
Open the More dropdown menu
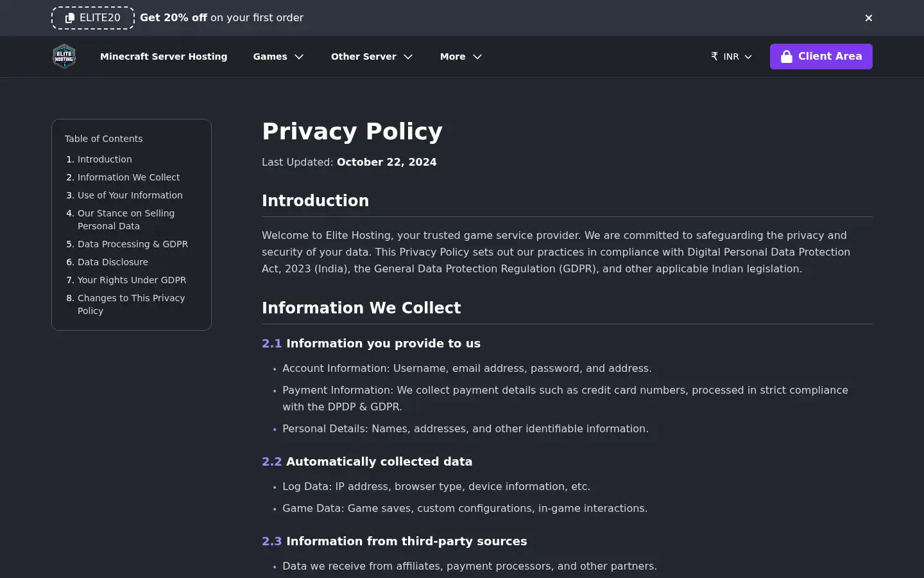pos(461,57)
